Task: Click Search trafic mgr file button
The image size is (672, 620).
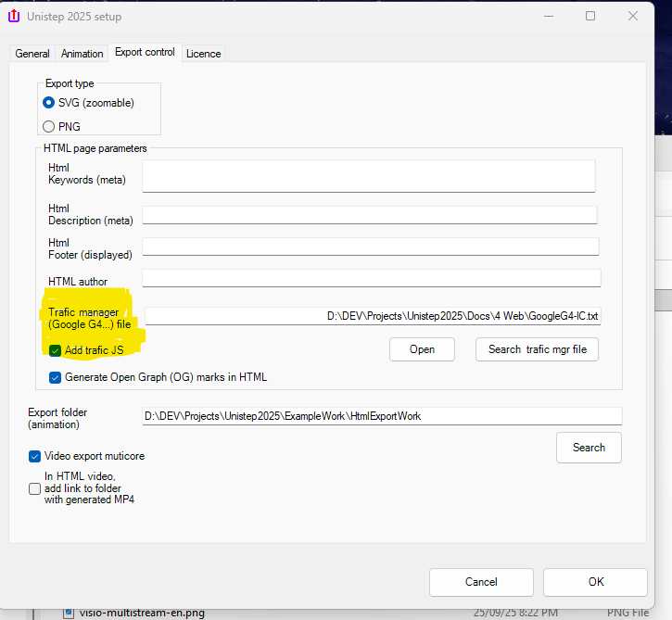Action: [537, 349]
